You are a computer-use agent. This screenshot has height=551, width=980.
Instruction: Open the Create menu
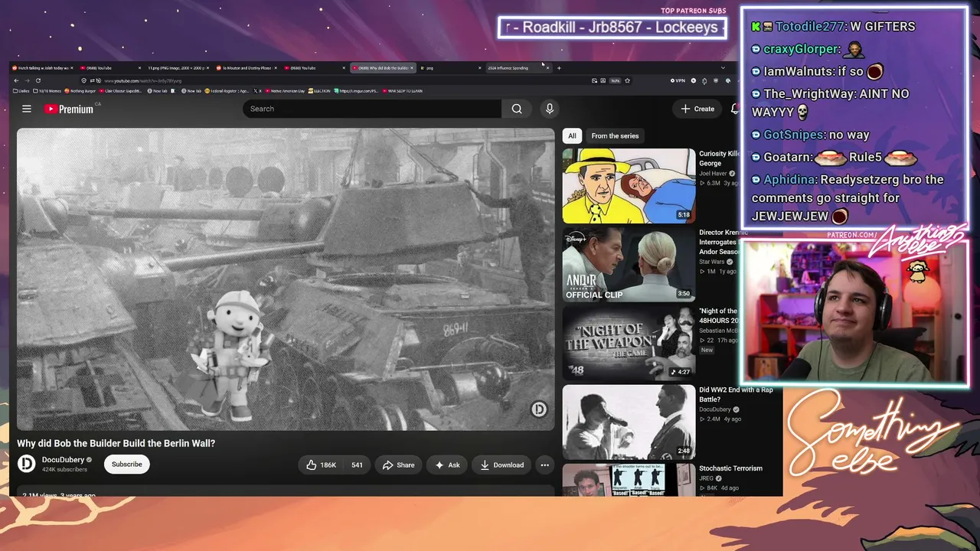[x=697, y=109]
